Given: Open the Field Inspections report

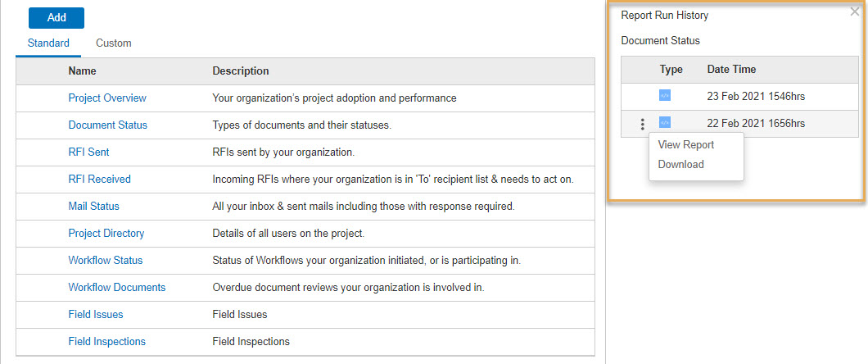Looking at the screenshot, I should coord(106,341).
